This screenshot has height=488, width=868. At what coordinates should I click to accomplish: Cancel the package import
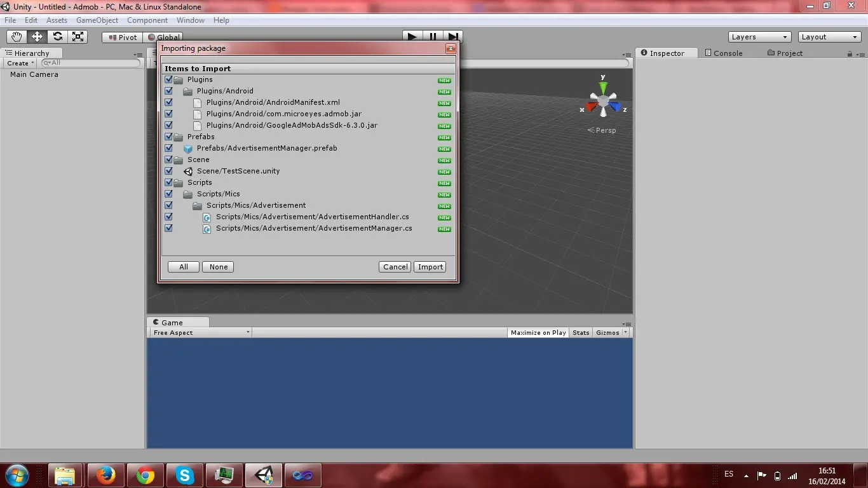tap(395, 267)
